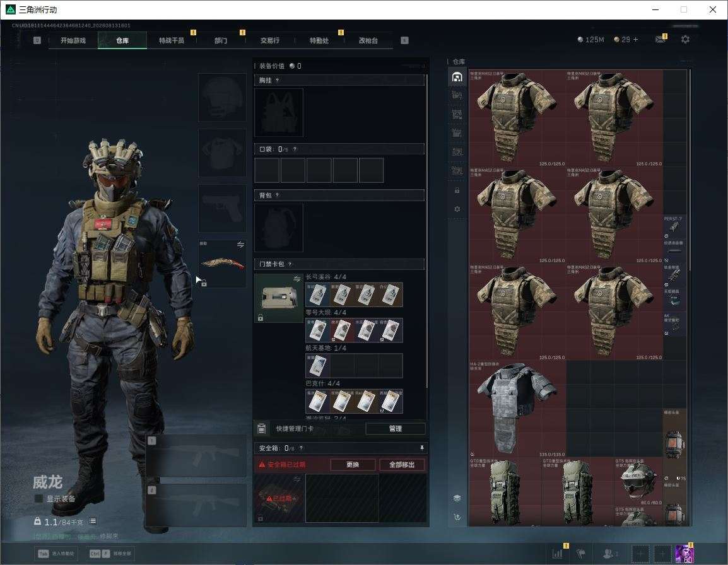The width and height of the screenshot is (728, 565).
Task: Switch to the 改枪台 tab
Action: click(368, 40)
